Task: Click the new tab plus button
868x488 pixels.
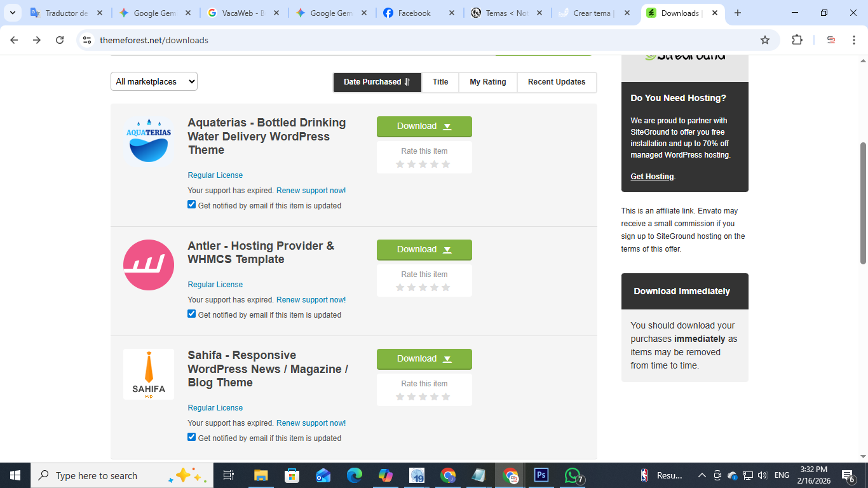Action: click(x=737, y=13)
